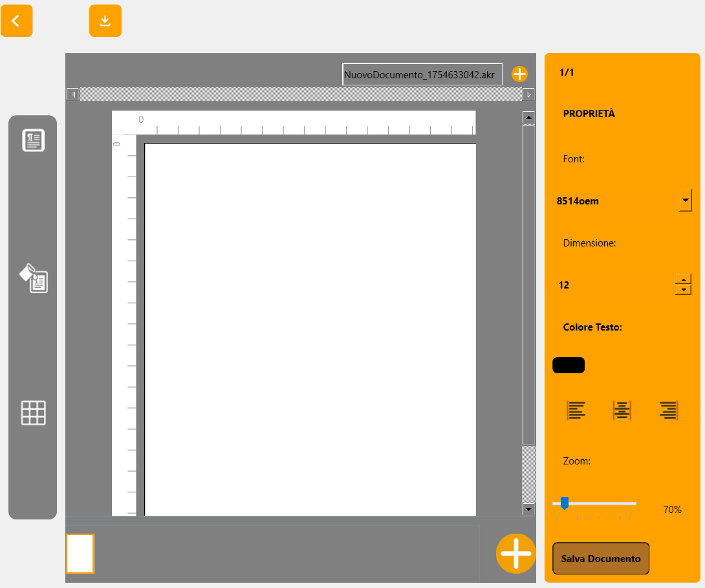Click the Zoom slider handle
Image resolution: width=705 pixels, height=588 pixels.
565,504
